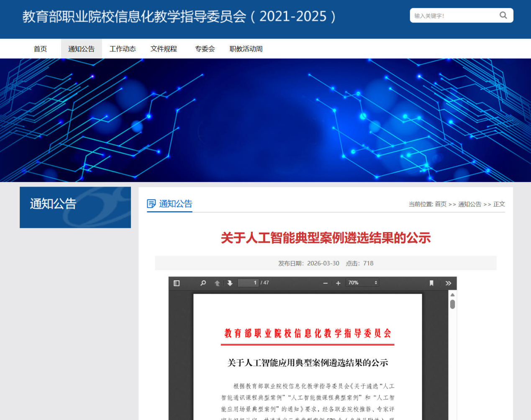Viewport: 531px width, 420px height.
Task: Open the 70% zoom level dropdown
Action: [362, 283]
